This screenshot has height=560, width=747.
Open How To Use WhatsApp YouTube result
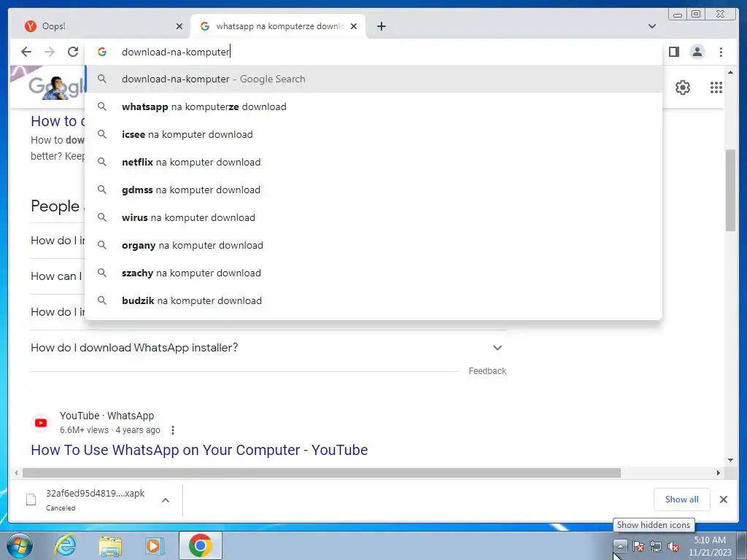[199, 450]
